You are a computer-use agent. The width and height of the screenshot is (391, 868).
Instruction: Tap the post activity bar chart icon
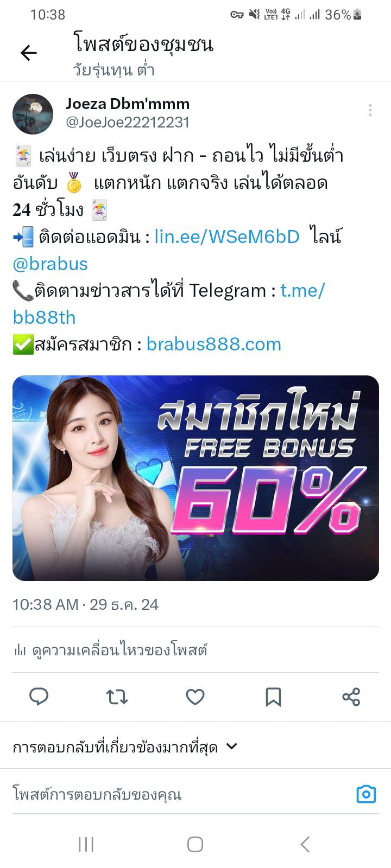click(20, 649)
